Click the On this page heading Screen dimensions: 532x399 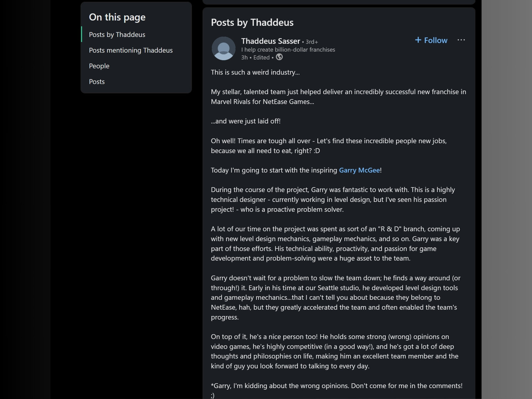point(117,17)
